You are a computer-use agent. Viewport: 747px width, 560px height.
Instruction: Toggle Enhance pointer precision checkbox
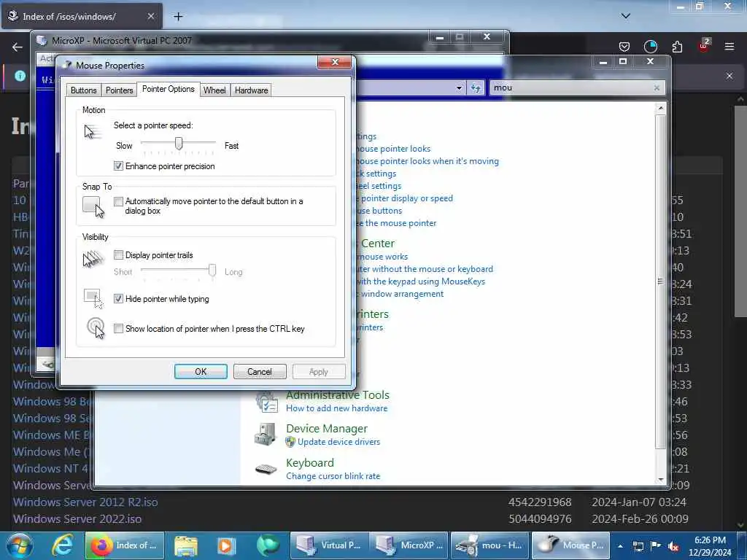[x=118, y=166]
